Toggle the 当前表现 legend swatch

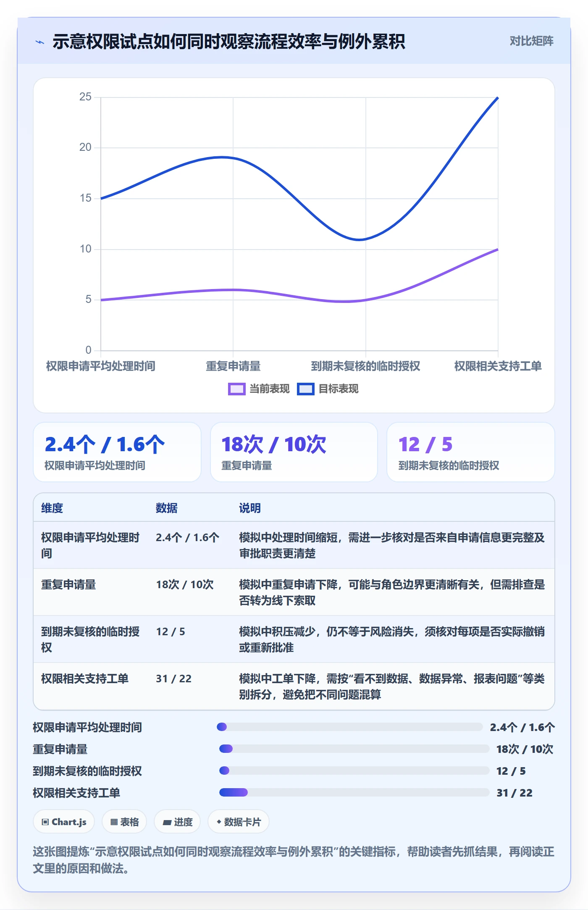[236, 389]
